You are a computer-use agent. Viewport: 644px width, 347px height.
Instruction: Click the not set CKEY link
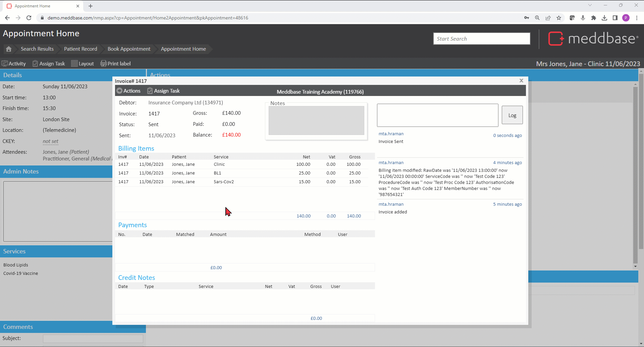click(x=50, y=141)
